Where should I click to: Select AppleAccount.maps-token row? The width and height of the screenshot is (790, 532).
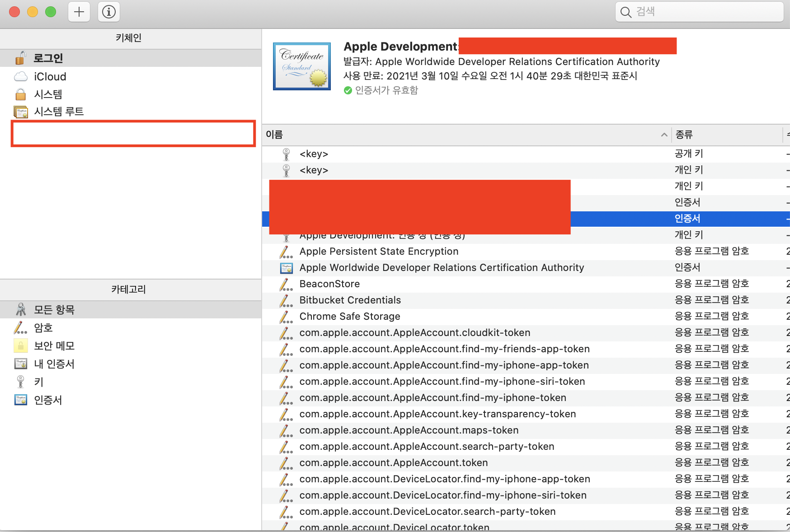[526, 430]
